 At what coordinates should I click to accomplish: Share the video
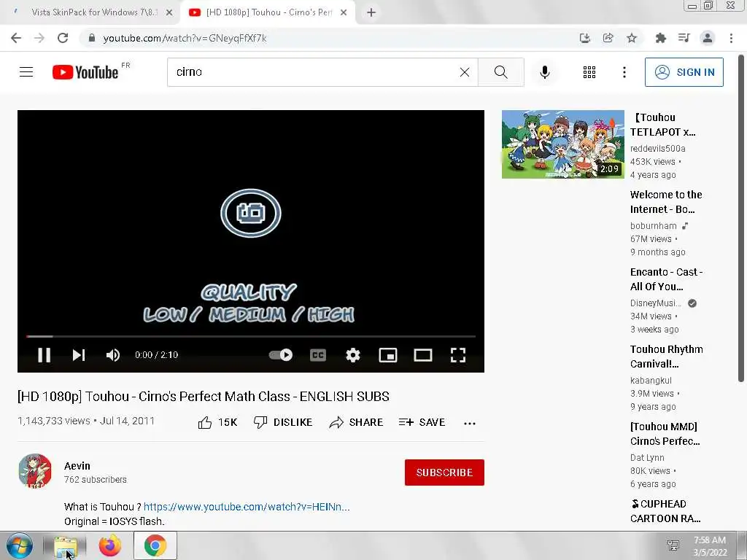(356, 422)
